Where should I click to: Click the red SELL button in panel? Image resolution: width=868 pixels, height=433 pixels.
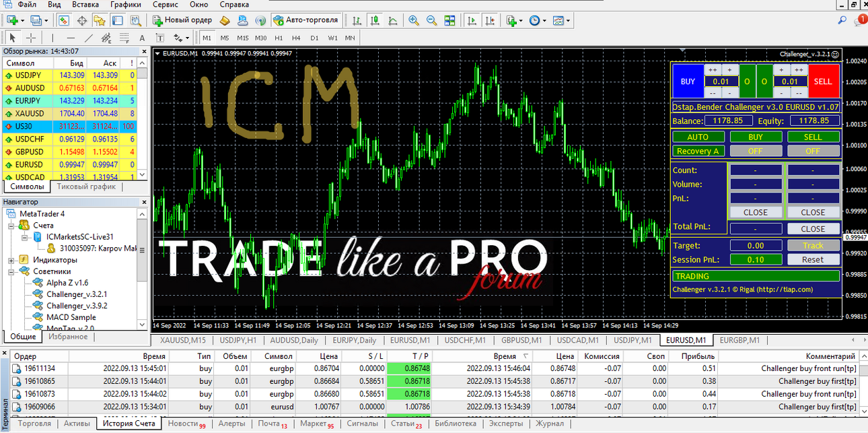click(824, 81)
